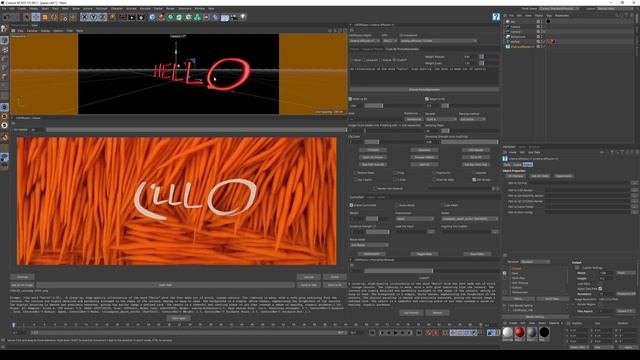Switch to the Object attribute tab
The width and height of the screenshot is (640, 360).
coord(528,164)
